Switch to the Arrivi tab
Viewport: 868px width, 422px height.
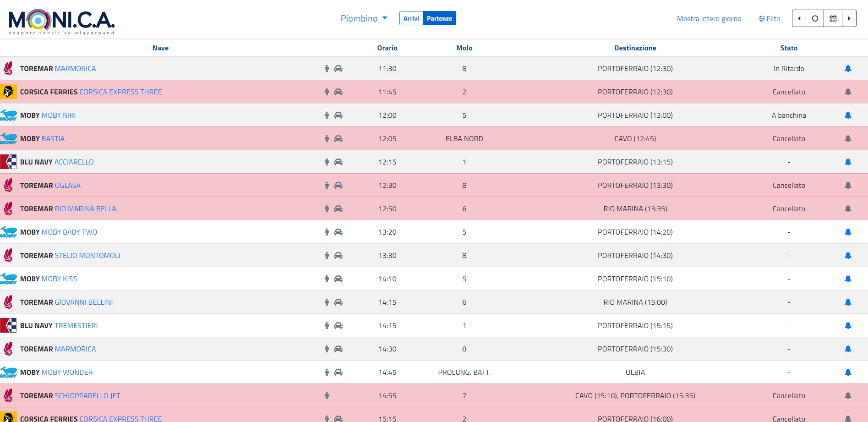[x=411, y=18]
